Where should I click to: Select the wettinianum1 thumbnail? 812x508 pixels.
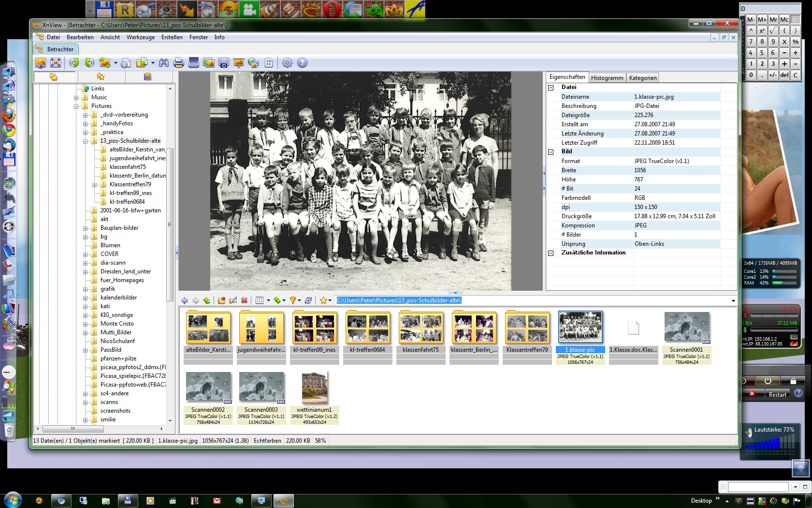(314, 388)
